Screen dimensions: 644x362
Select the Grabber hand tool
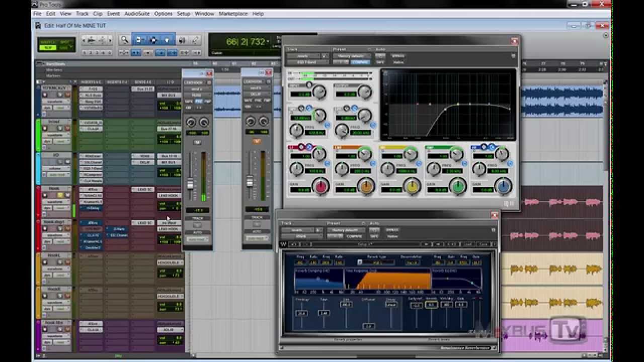click(x=168, y=40)
